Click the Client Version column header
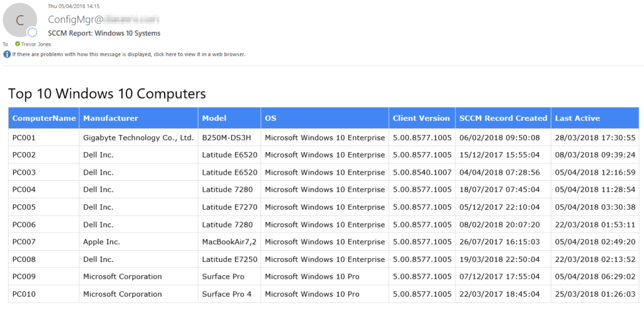The width and height of the screenshot is (644, 309). point(422,118)
